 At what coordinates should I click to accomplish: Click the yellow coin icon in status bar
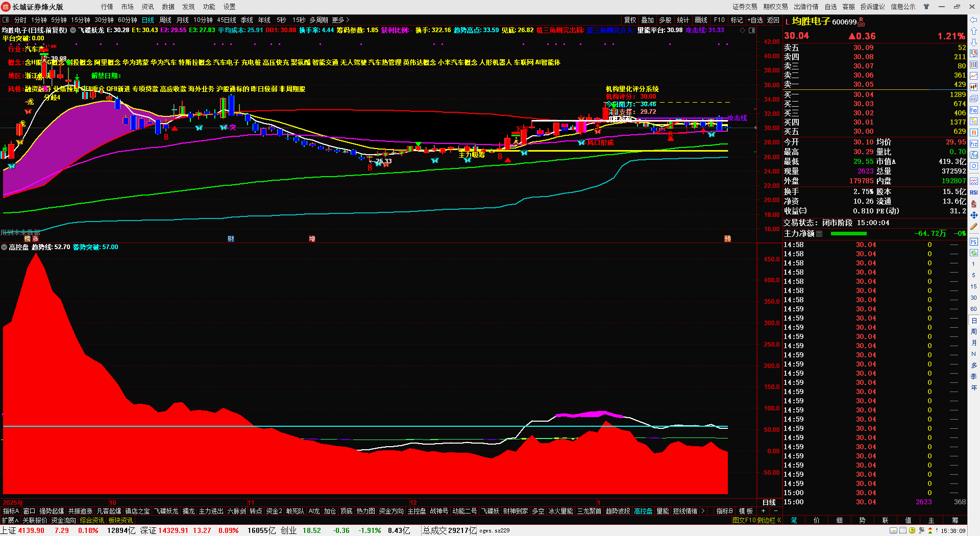912,530
